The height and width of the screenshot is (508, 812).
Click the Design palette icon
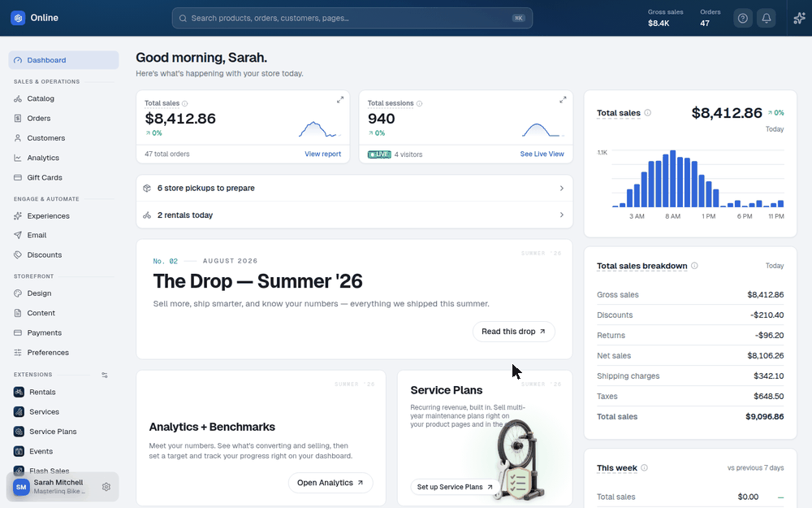[18, 293]
